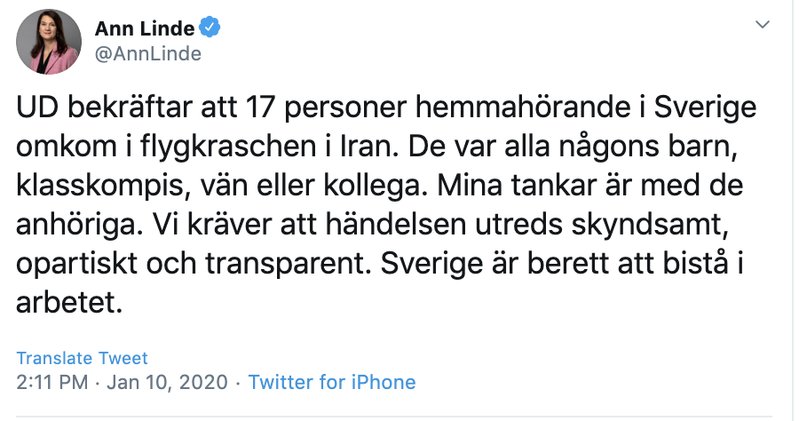The height and width of the screenshot is (421, 799).
Task: Open the tweet options chevron menu
Action: [762, 24]
